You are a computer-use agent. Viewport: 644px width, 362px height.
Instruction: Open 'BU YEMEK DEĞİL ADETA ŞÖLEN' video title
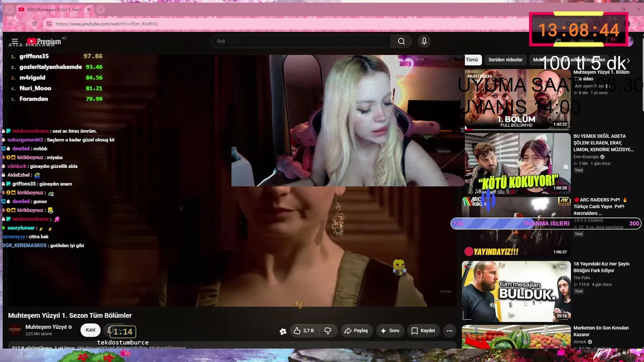point(603,143)
